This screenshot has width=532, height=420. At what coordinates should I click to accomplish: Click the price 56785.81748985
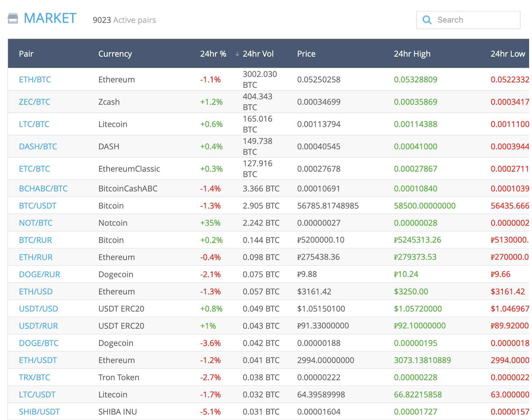(328, 206)
